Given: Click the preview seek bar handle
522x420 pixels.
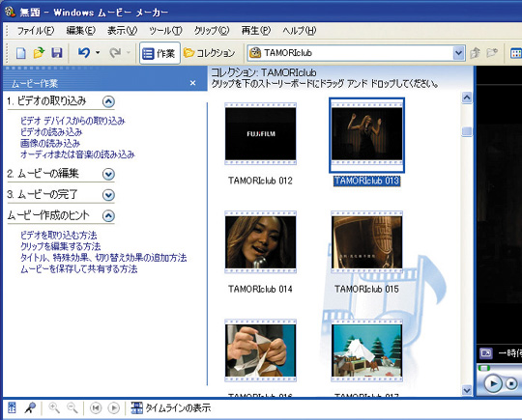Looking at the screenshot, I should coord(484,368).
